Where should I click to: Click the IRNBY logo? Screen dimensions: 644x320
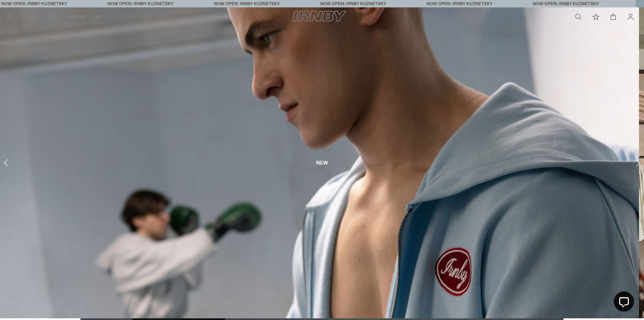pyautogui.click(x=319, y=16)
